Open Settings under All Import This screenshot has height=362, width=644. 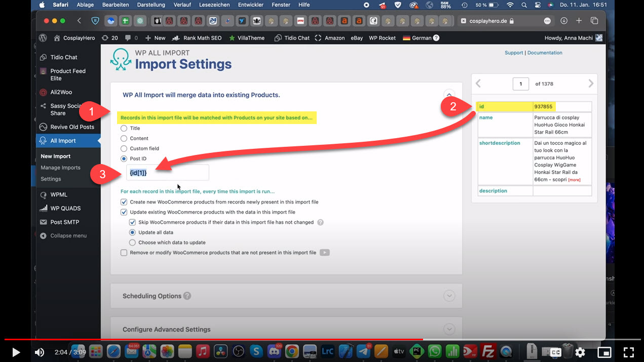(x=51, y=179)
